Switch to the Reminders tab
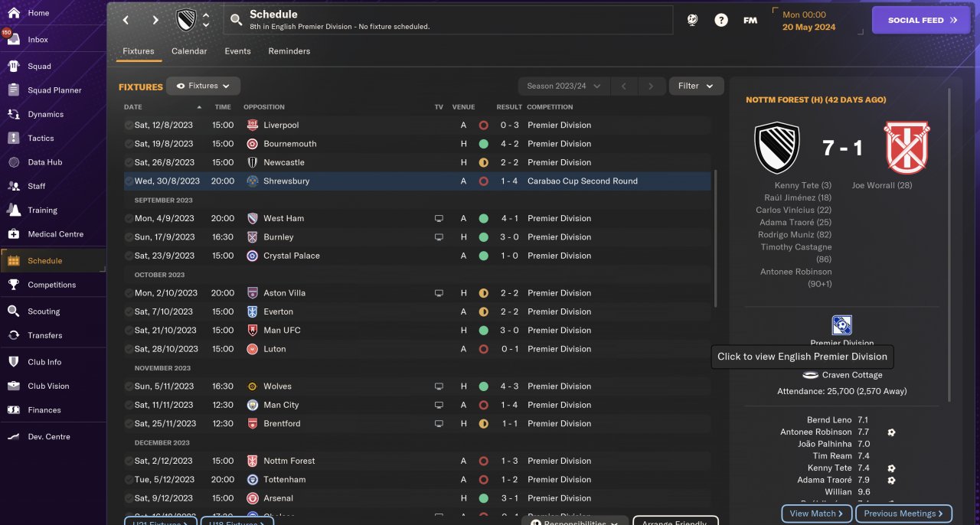980x525 pixels. 289,51
